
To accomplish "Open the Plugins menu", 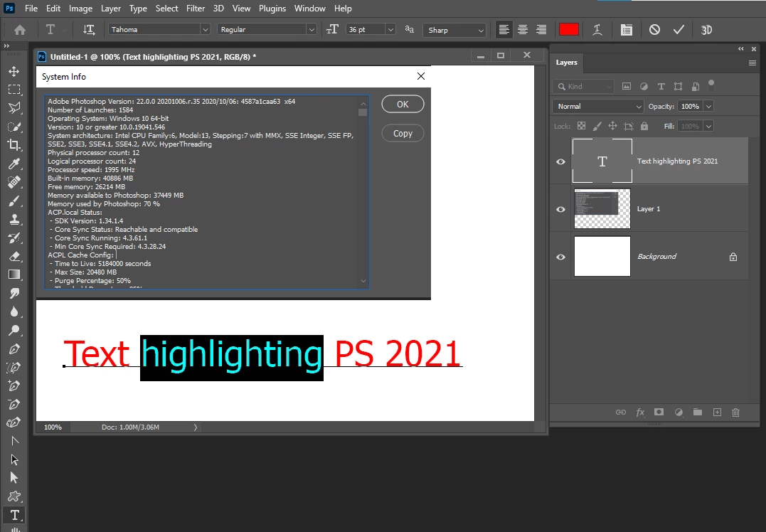I will pyautogui.click(x=272, y=9).
